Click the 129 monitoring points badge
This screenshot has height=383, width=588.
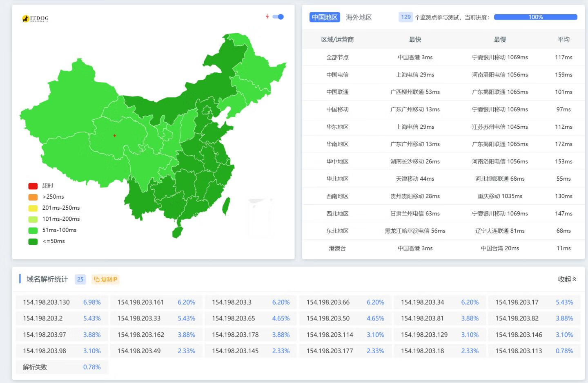coord(405,17)
